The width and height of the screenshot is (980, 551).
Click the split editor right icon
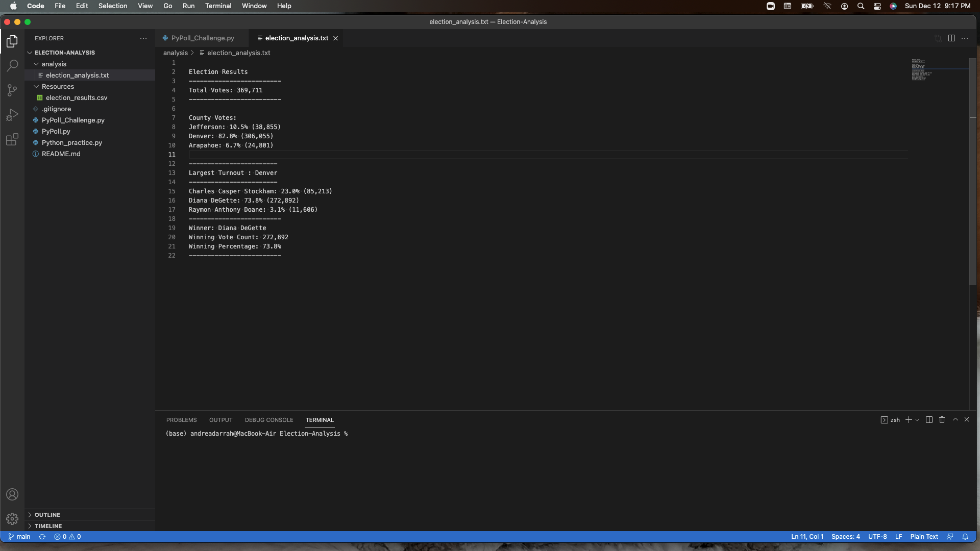pos(951,38)
